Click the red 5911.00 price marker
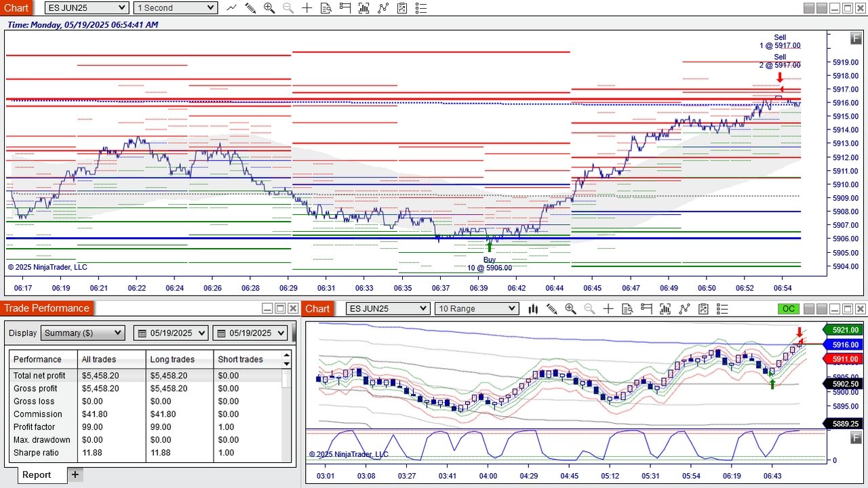 [x=842, y=359]
